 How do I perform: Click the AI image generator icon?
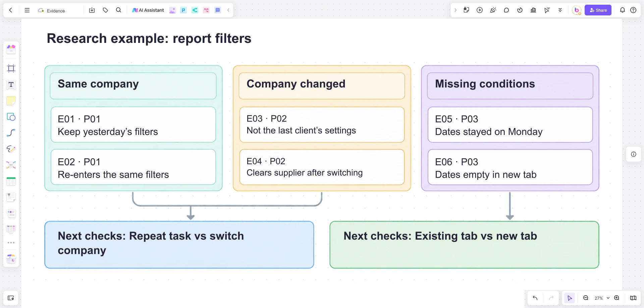tap(172, 10)
